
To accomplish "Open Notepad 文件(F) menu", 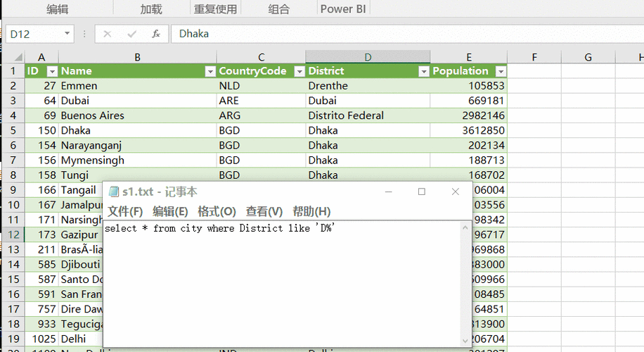I will pyautogui.click(x=125, y=211).
